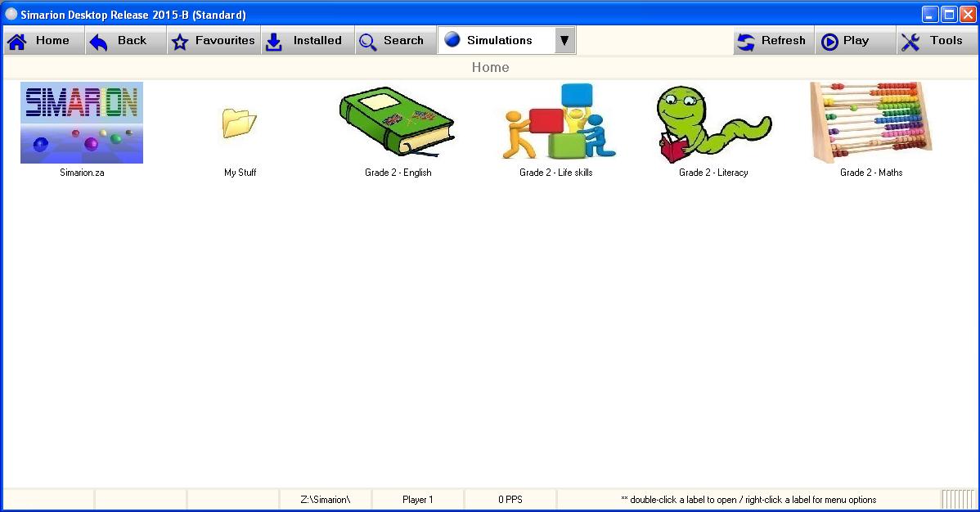Select the Home icon on the toolbar
Image resolution: width=980 pixels, height=512 pixels.
click(18, 40)
